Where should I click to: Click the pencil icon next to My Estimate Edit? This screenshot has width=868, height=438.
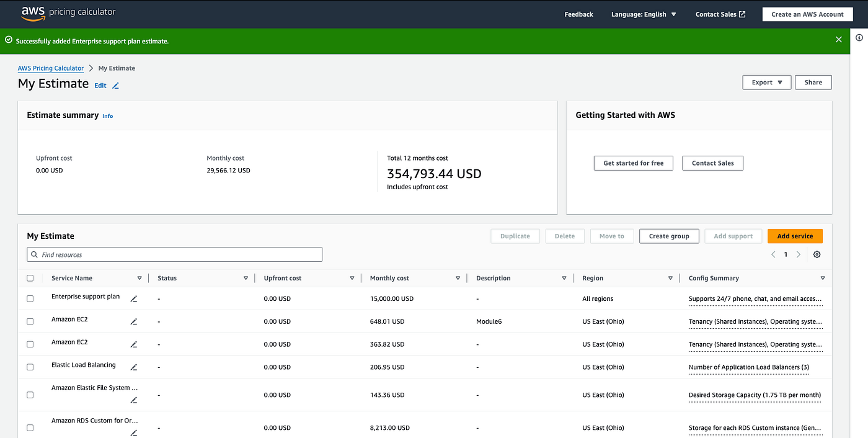[x=115, y=86]
